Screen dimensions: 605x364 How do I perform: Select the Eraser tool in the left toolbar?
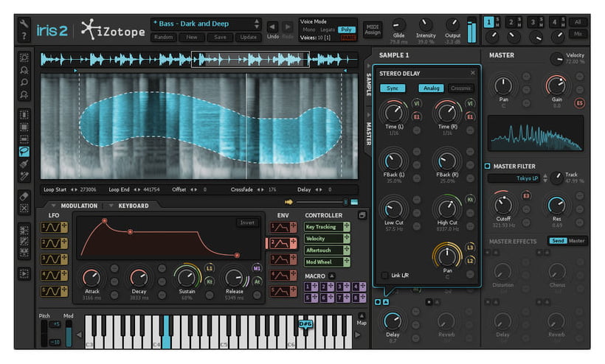click(x=24, y=196)
